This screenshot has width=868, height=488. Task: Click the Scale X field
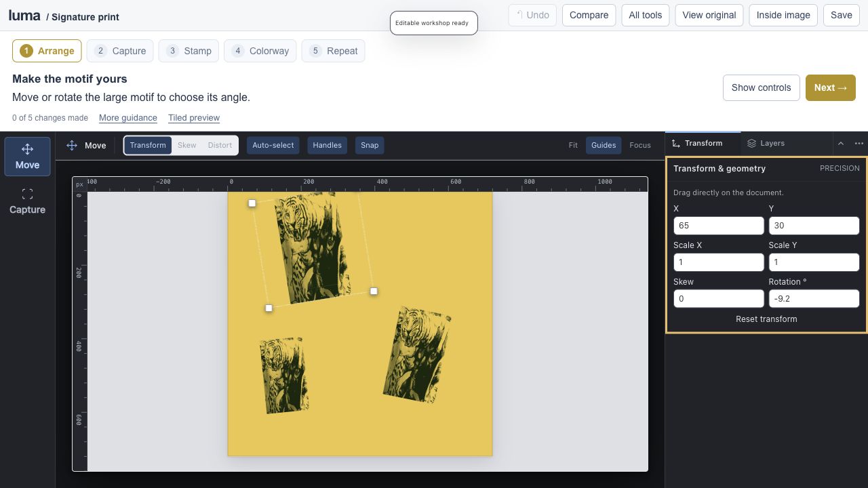point(719,262)
